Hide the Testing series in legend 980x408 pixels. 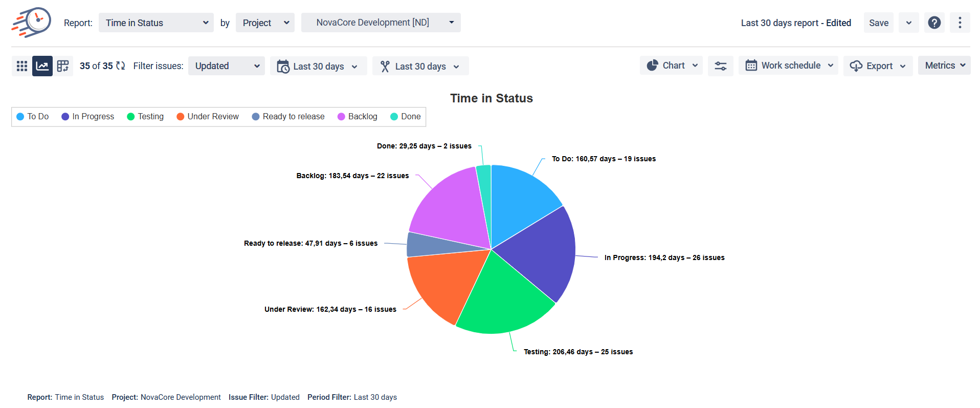[145, 117]
